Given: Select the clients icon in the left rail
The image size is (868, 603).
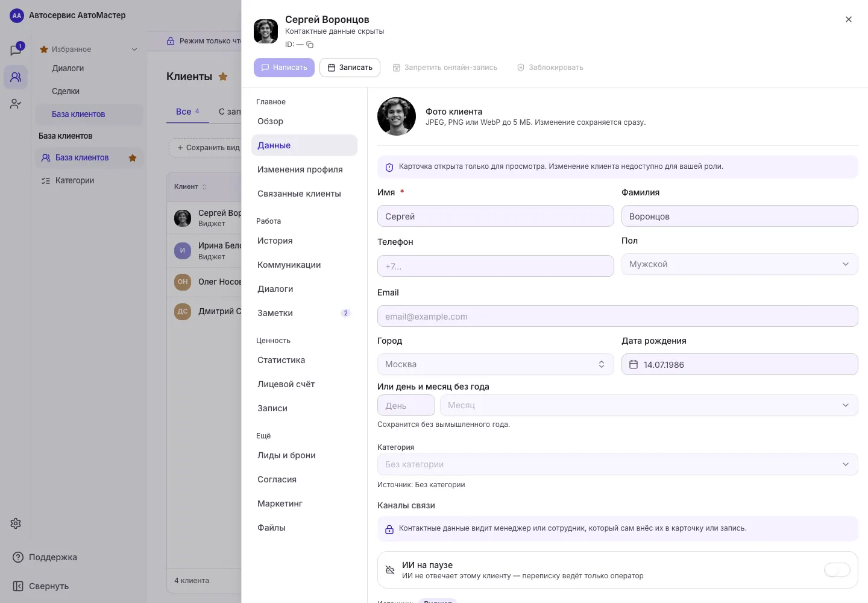Looking at the screenshot, I should (16, 77).
